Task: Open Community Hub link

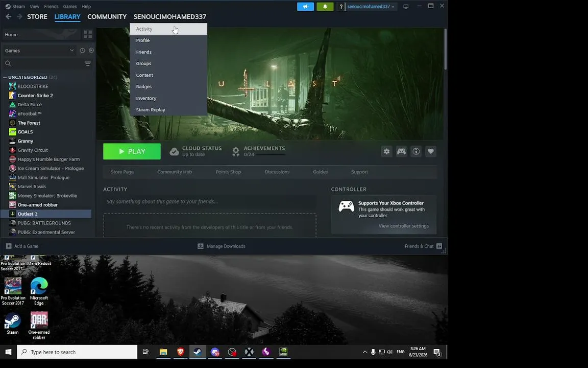Action: coord(175,172)
